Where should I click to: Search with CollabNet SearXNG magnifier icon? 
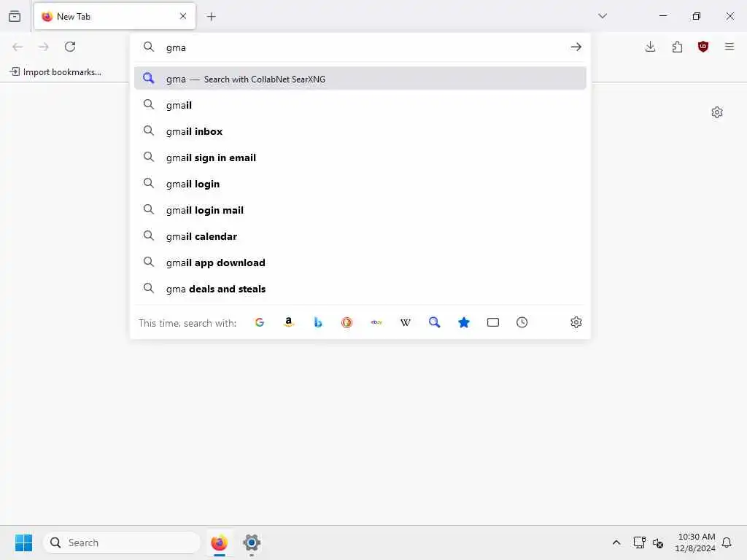click(x=435, y=322)
